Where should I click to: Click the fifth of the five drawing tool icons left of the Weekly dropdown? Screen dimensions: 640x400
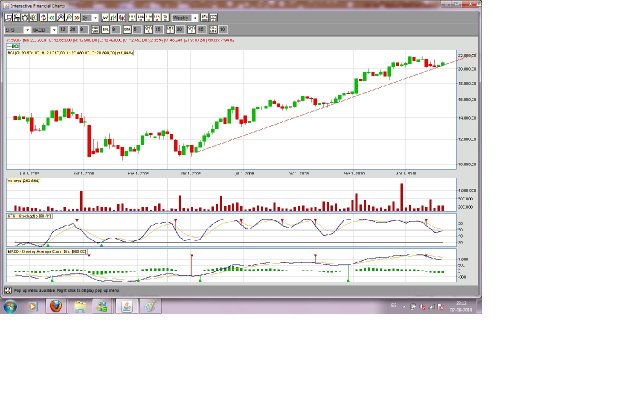[x=165, y=18]
